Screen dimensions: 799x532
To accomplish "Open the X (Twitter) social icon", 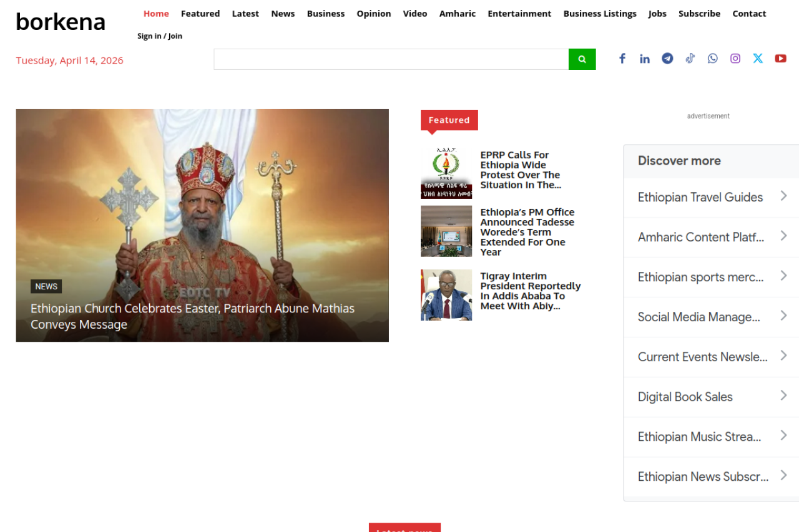I will click(x=758, y=59).
